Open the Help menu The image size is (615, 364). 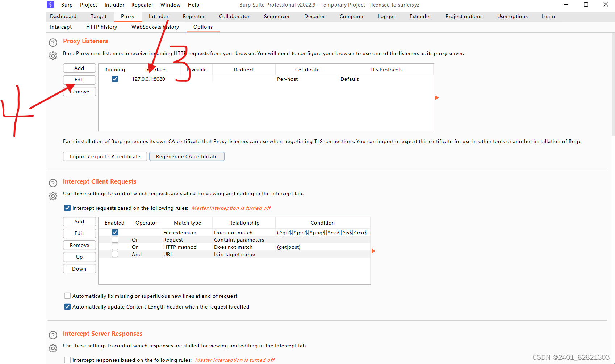coord(193,5)
